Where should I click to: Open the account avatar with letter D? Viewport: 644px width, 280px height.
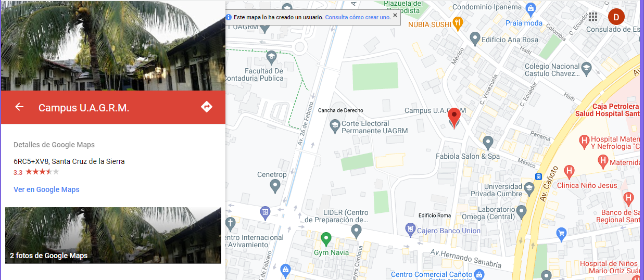click(x=616, y=17)
